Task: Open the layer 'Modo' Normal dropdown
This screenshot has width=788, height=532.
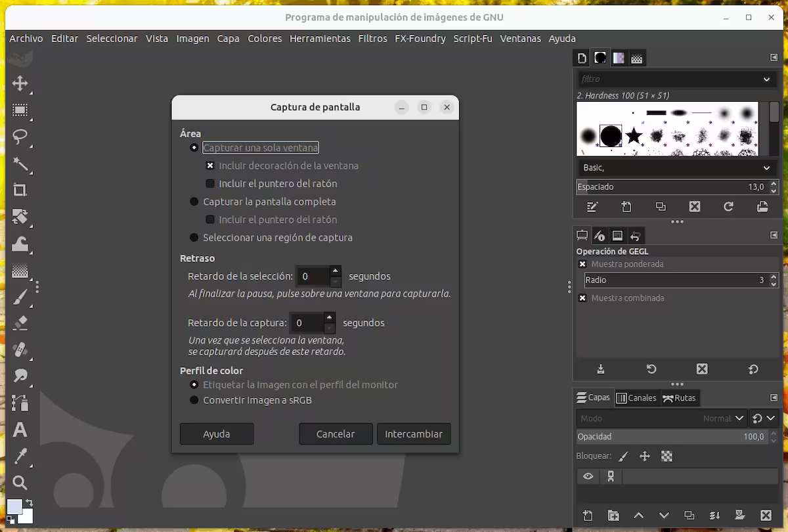Action: tap(661, 418)
